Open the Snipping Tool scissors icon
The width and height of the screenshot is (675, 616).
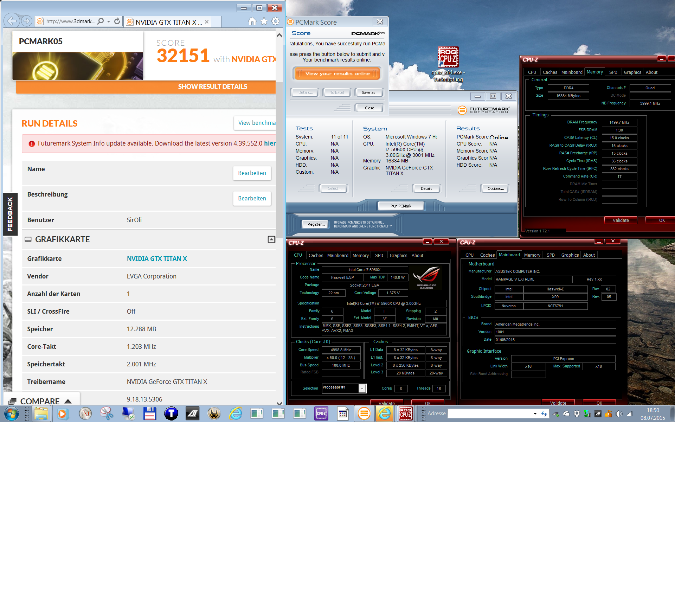pos(107,413)
